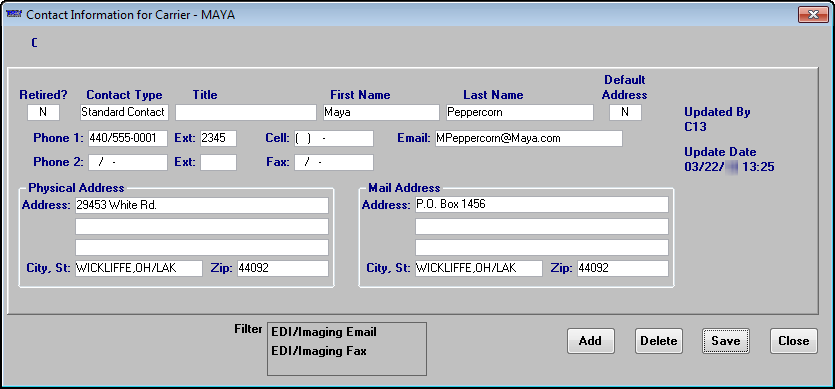Close the Contact Information window
This screenshot has height=389, width=835.
point(813,14)
